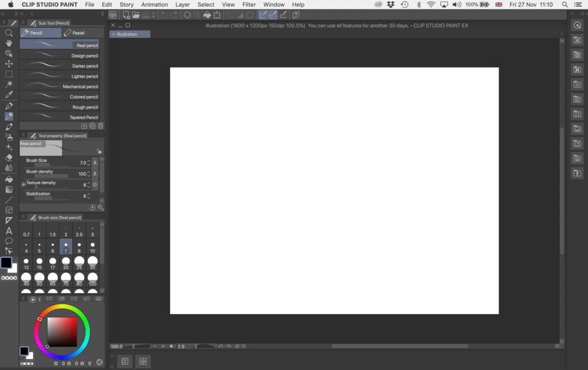Pick brush size 2.5 preset
The width and height of the screenshot is (588, 370).
79,230
